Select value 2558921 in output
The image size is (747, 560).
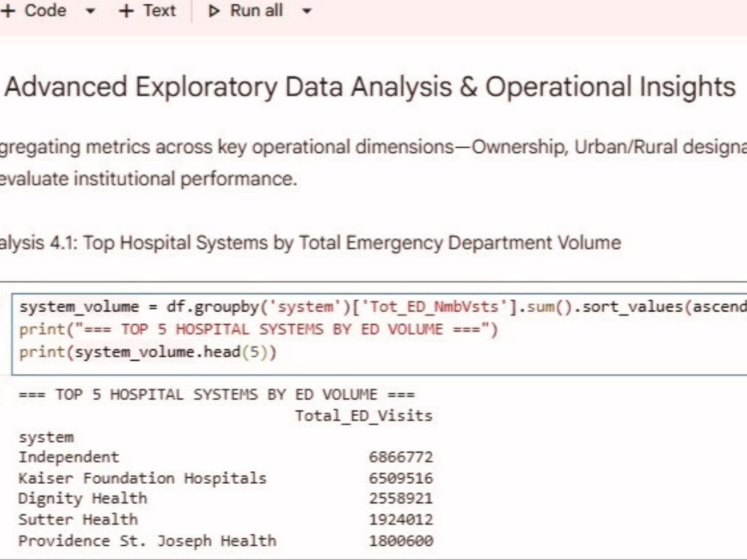point(400,499)
